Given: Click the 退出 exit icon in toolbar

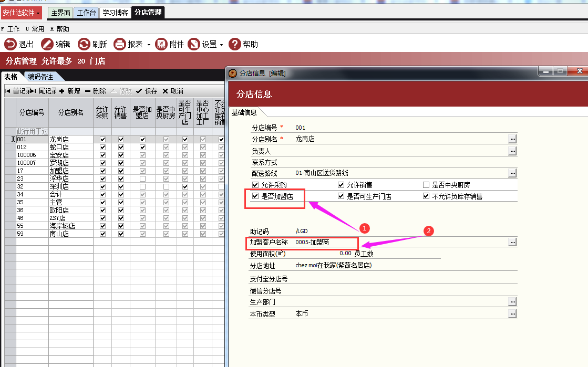Looking at the screenshot, I should (10, 44).
